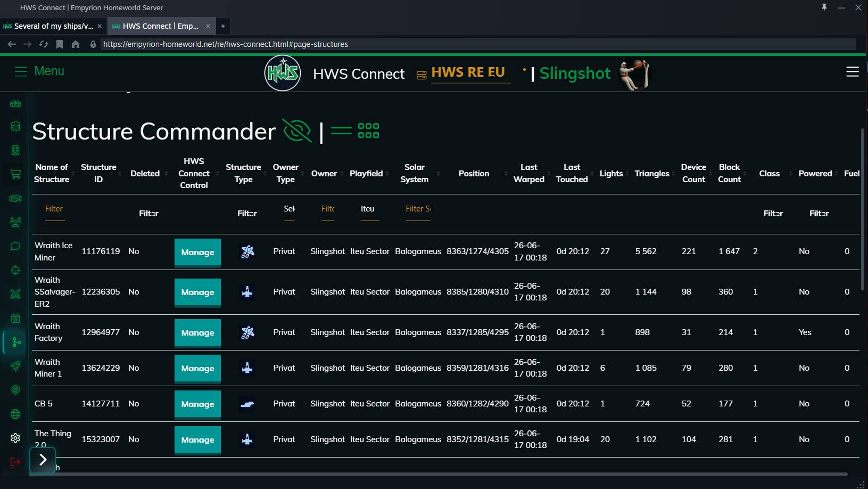Click the red logout icon in sidebar

(x=15, y=462)
